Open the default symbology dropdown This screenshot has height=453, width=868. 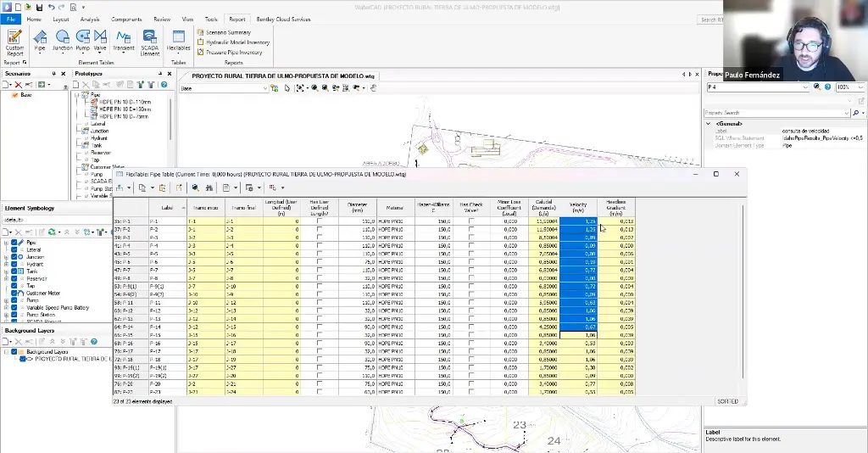coord(56,220)
